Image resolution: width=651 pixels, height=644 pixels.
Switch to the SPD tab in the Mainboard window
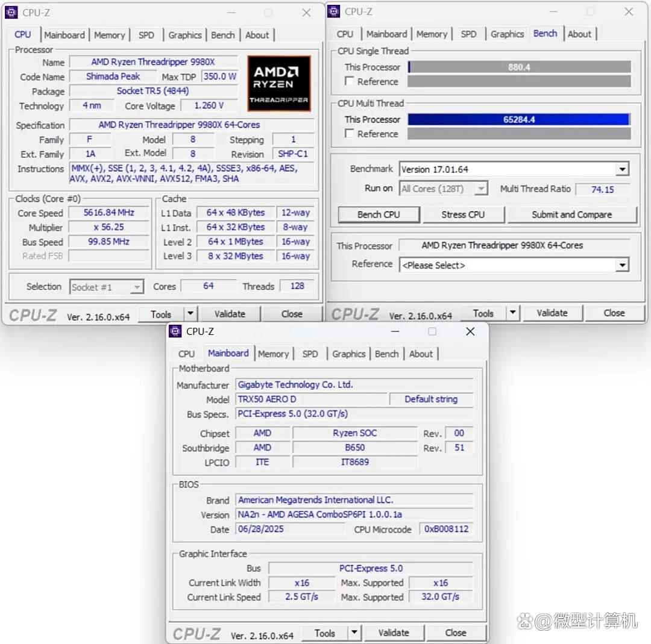point(310,354)
